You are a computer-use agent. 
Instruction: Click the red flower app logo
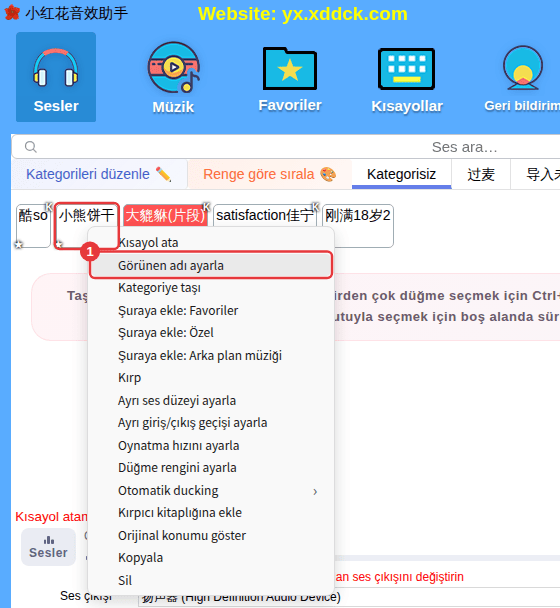point(12,12)
